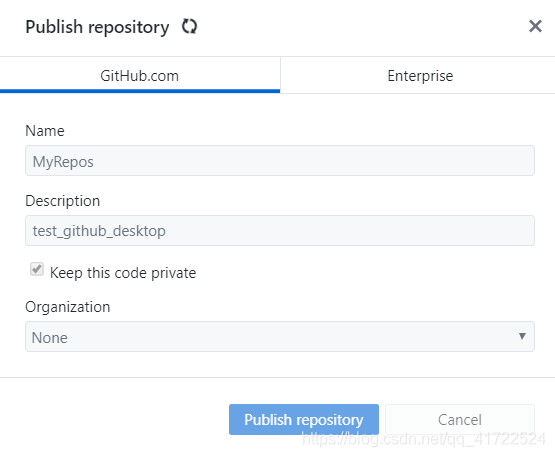Click the blog.csdn.net watermark URL
This screenshot has height=457, width=555.
423,439
